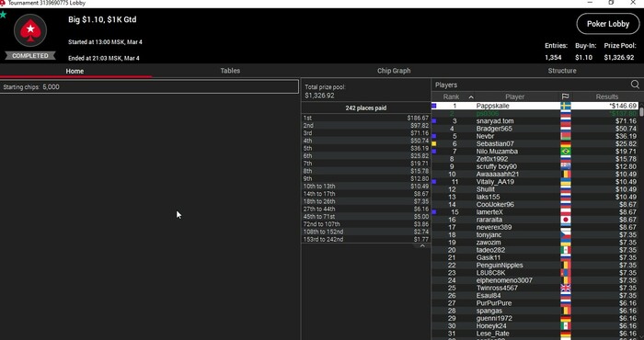
Task: Sort players by the Player column header
Action: [x=514, y=96]
